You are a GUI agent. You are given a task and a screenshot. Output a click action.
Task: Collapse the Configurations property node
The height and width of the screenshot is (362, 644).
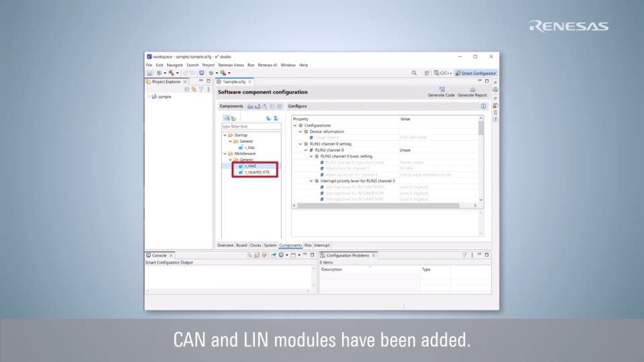[x=295, y=125]
